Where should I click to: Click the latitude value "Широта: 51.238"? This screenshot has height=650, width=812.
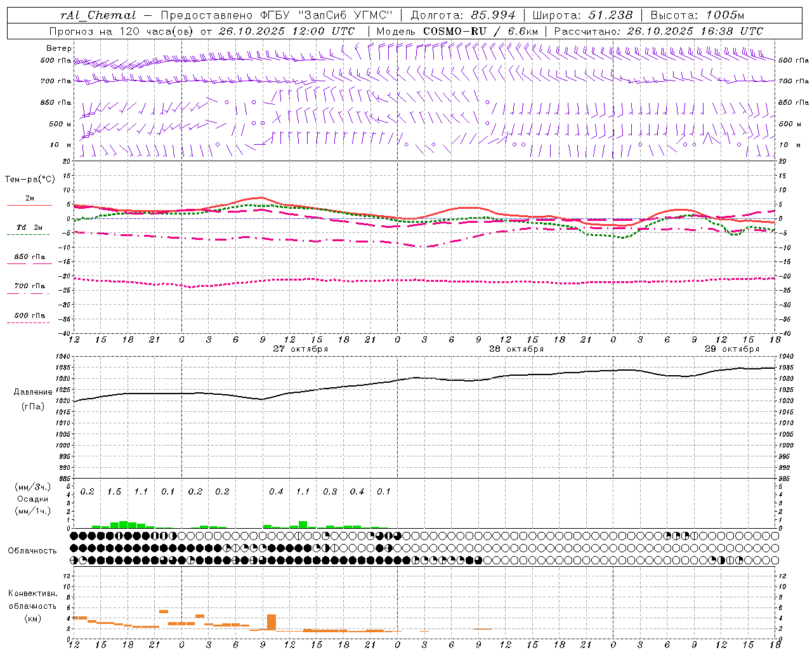click(x=582, y=15)
